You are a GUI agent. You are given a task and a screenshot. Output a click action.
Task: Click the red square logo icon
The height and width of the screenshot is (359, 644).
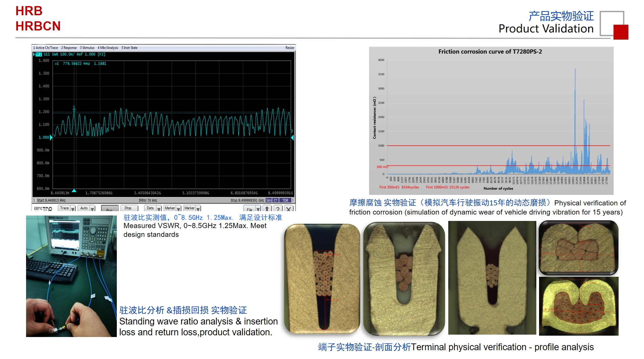(621, 32)
